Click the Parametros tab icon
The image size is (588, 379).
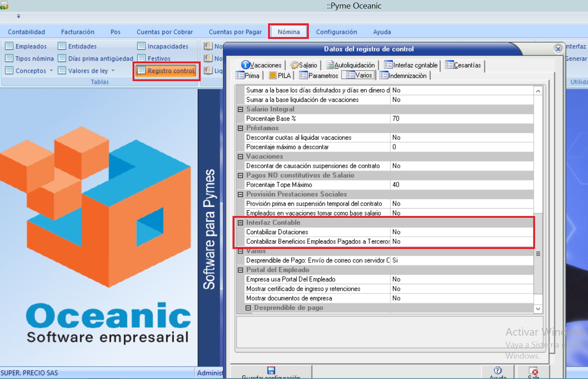(x=304, y=76)
